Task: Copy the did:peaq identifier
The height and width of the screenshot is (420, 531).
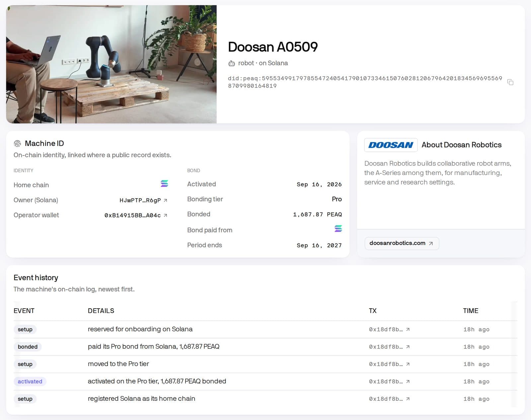Action: (x=510, y=82)
